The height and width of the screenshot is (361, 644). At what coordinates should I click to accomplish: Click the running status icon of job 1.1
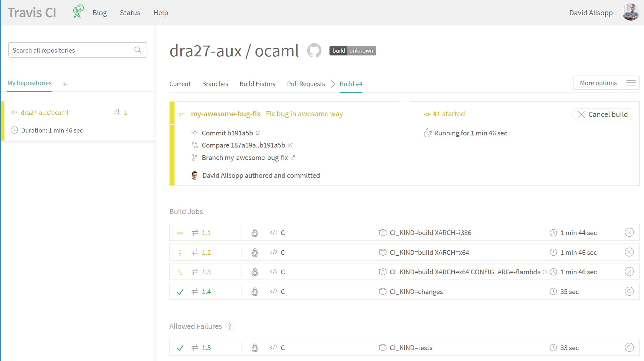pyautogui.click(x=180, y=233)
